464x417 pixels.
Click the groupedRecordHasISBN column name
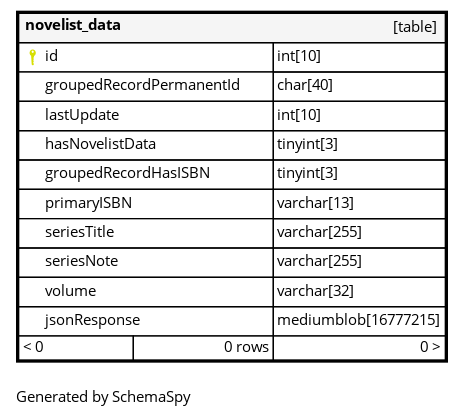coord(127,173)
